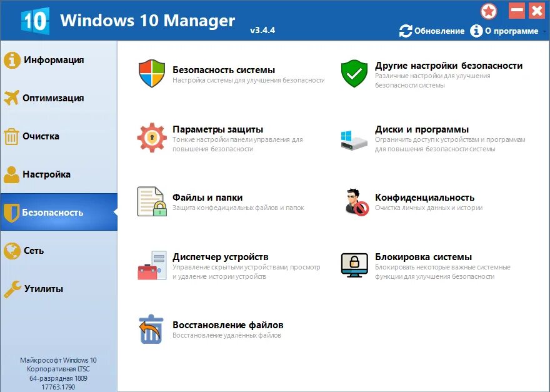The height and width of the screenshot is (392, 550).
Task: Open Параметры защиты tool
Action: pyautogui.click(x=217, y=129)
